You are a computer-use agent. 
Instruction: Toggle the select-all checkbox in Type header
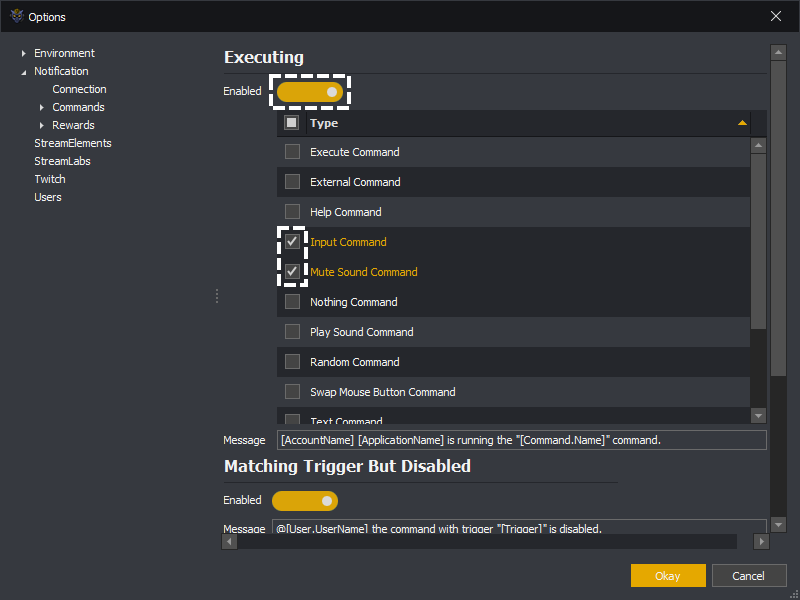coord(291,122)
